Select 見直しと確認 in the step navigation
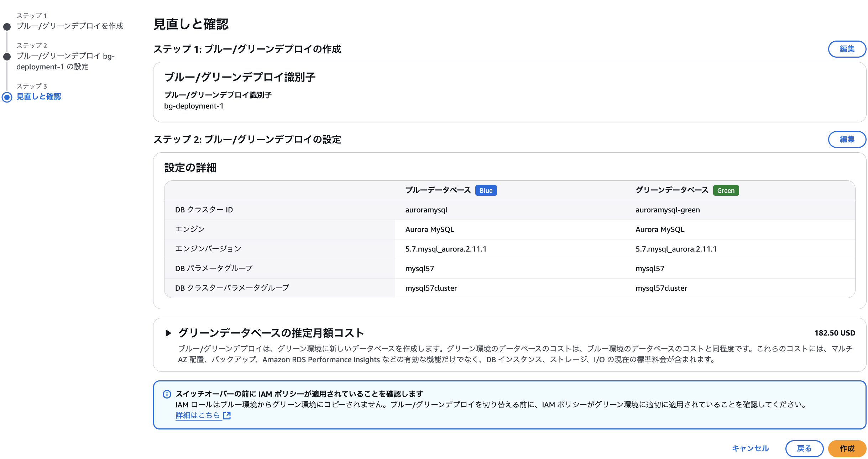 (39, 96)
